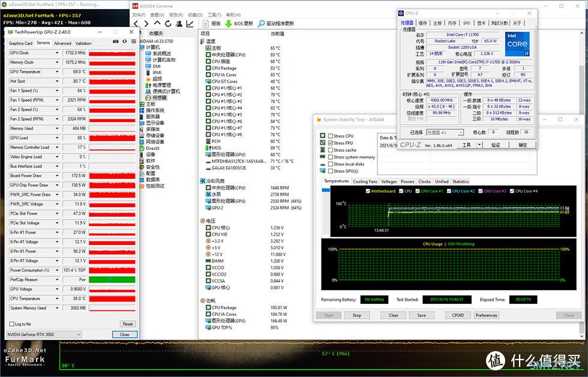Enable Stress GPU(s) checkbox
The height and width of the screenshot is (377, 588).
(x=331, y=171)
